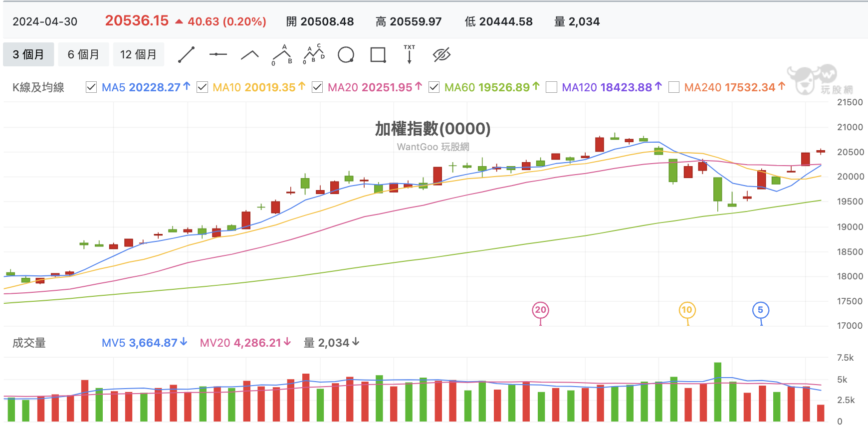Screen dimensions: 868x429
Task: Uncheck the MA20 moving average checkbox
Action: (x=317, y=87)
